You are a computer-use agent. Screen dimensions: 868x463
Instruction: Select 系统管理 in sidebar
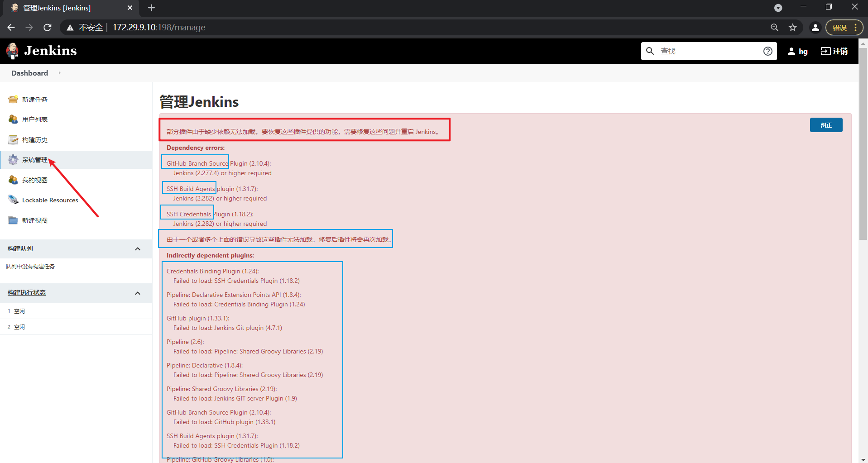coord(35,160)
